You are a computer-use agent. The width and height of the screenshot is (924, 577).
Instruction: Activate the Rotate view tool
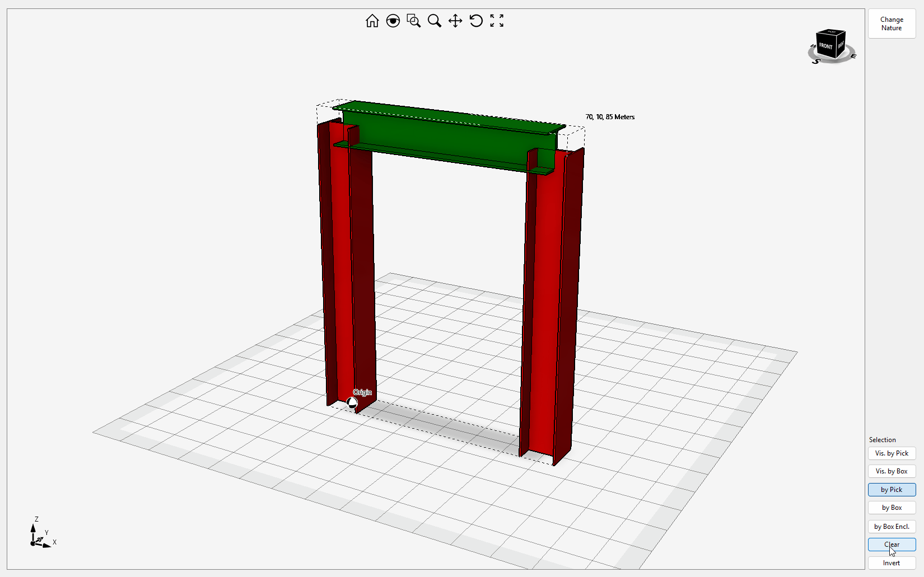click(x=476, y=21)
